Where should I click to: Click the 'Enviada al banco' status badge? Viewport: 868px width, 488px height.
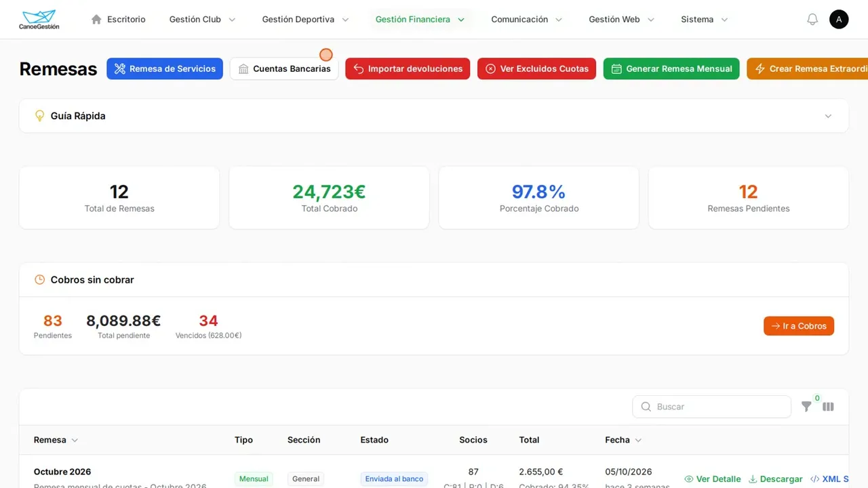394,479
